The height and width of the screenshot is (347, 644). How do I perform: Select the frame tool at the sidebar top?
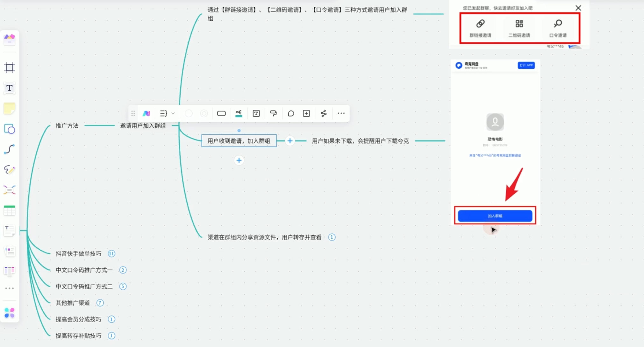click(10, 67)
